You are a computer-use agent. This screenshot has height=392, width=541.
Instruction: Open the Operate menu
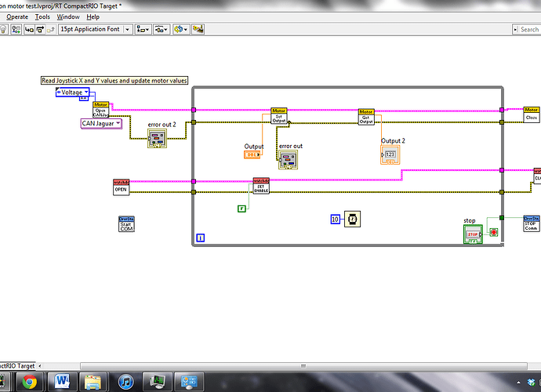pyautogui.click(x=17, y=17)
